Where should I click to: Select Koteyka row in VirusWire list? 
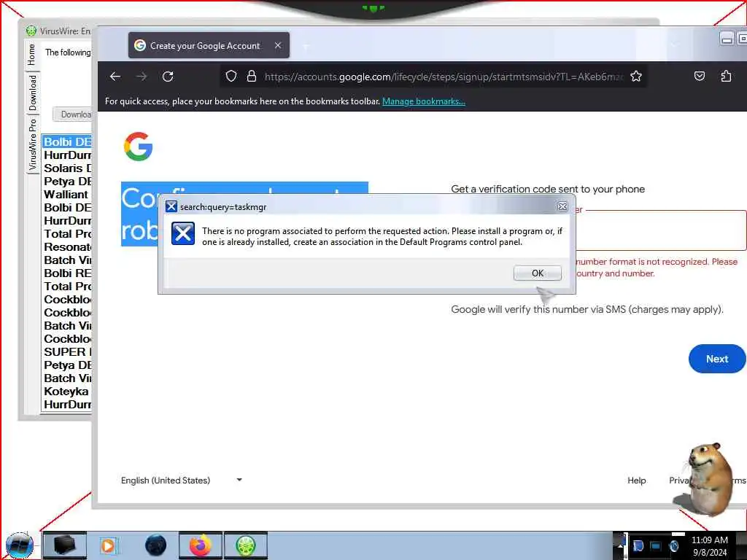coord(67,391)
